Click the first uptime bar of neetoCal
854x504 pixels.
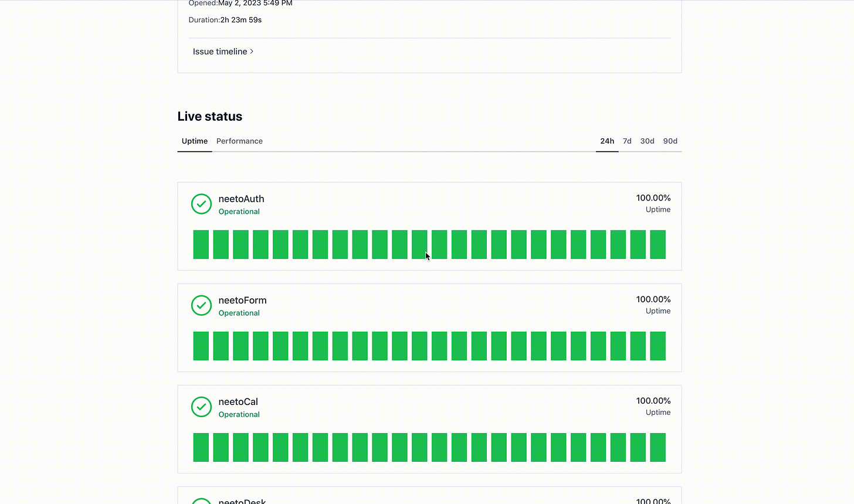pyautogui.click(x=201, y=447)
